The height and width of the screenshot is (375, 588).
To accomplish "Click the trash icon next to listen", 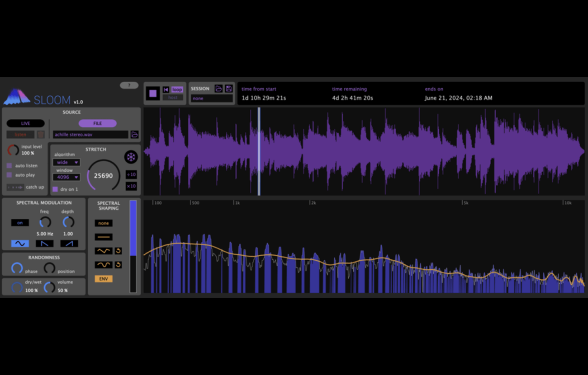I will pyautogui.click(x=41, y=135).
